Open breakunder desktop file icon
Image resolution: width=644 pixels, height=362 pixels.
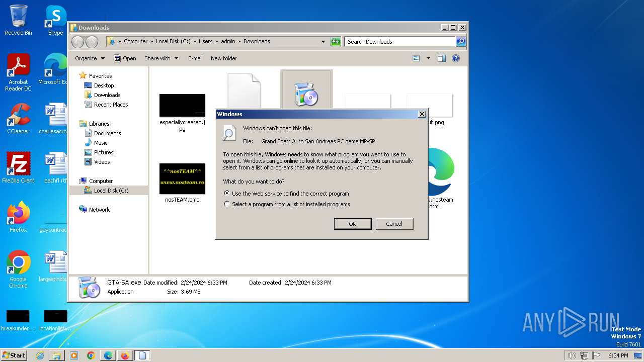pos(18,321)
